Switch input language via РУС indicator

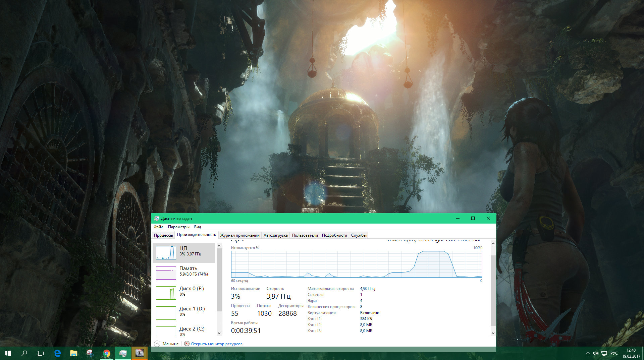click(614, 353)
